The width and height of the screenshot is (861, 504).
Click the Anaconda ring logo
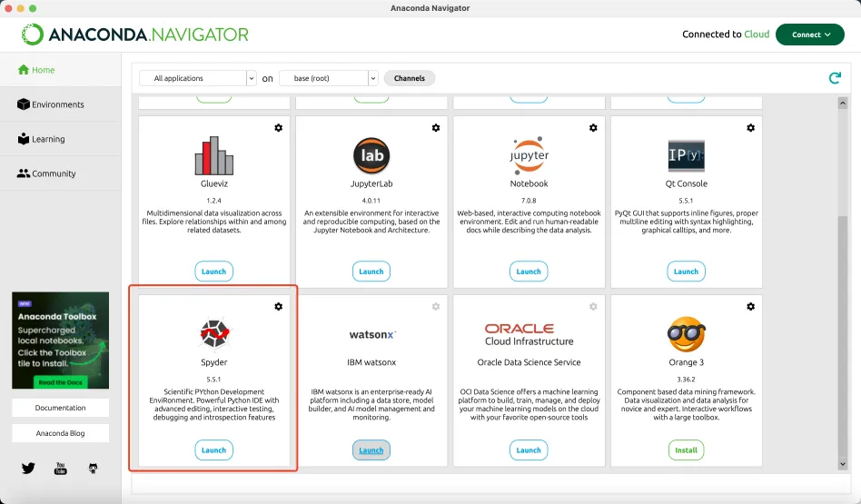32,34
